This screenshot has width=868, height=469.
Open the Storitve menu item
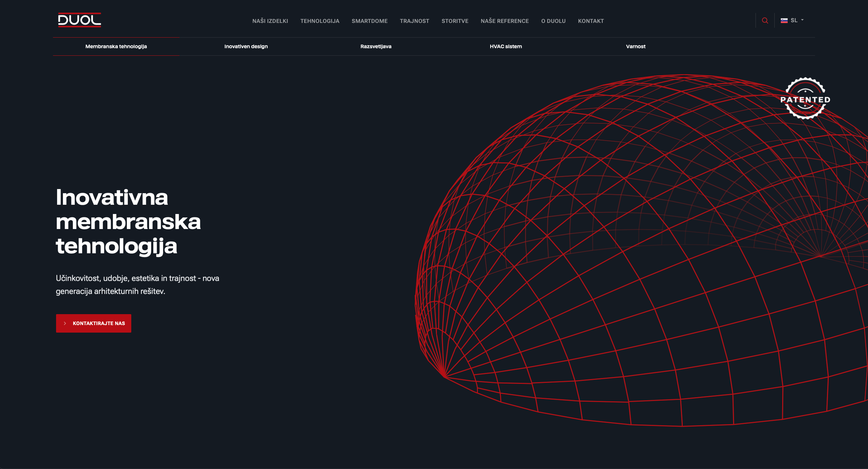(x=455, y=21)
